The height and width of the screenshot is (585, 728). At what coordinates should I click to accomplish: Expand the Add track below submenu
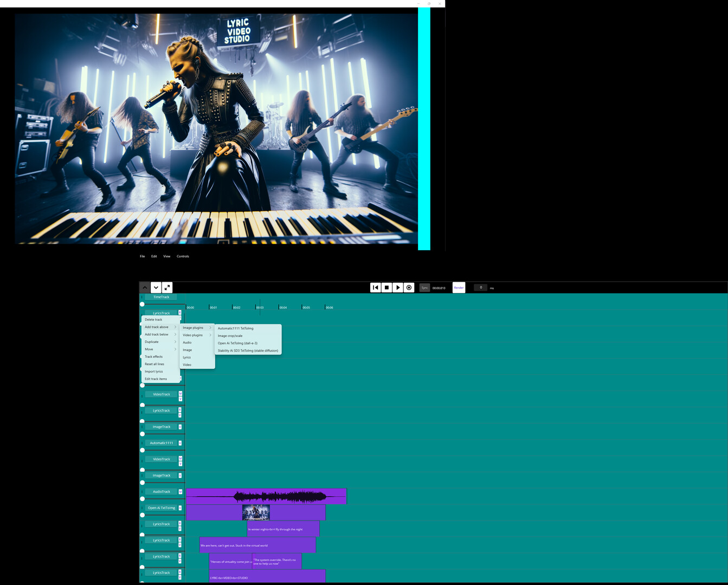(160, 335)
